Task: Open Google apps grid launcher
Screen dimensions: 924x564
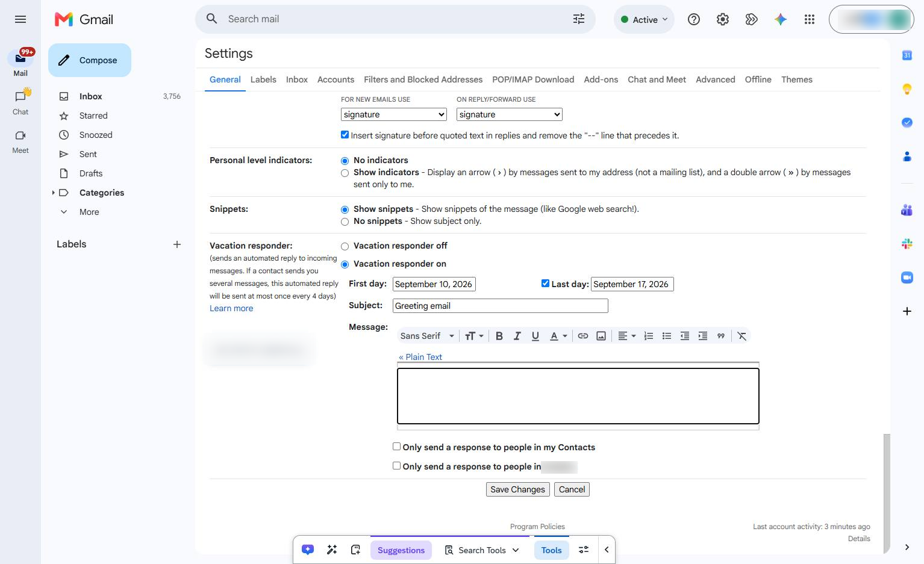Action: click(x=810, y=19)
